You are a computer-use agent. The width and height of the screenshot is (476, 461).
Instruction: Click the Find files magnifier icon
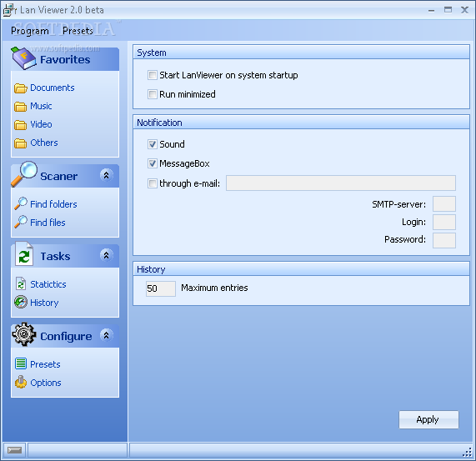pyautogui.click(x=21, y=222)
